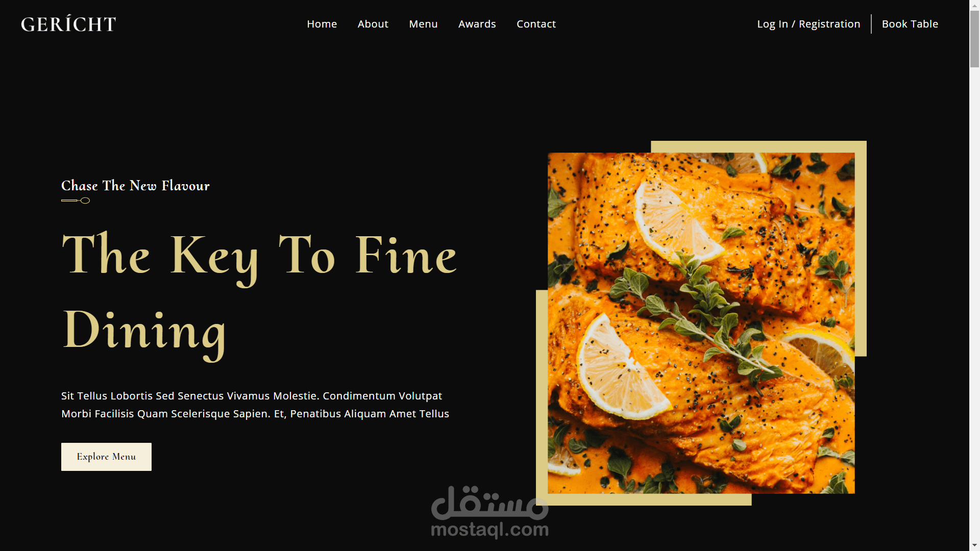Go to the About section
The height and width of the screenshot is (551, 980).
[x=373, y=24]
